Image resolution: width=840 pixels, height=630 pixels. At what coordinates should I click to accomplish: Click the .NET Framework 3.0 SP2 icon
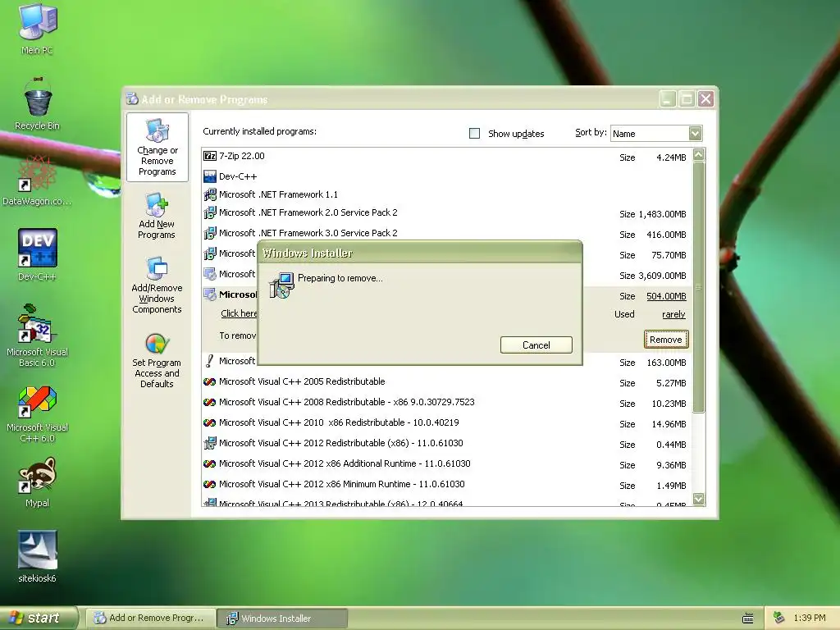click(210, 233)
